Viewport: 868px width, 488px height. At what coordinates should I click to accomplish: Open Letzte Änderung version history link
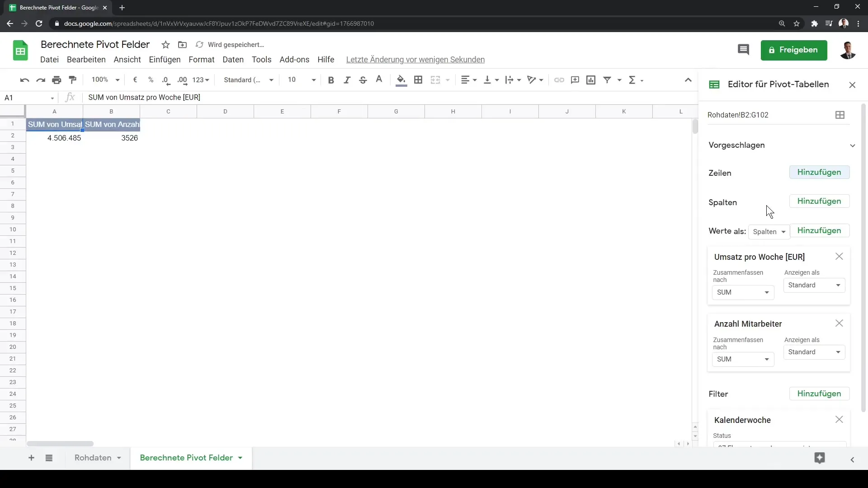tap(415, 60)
